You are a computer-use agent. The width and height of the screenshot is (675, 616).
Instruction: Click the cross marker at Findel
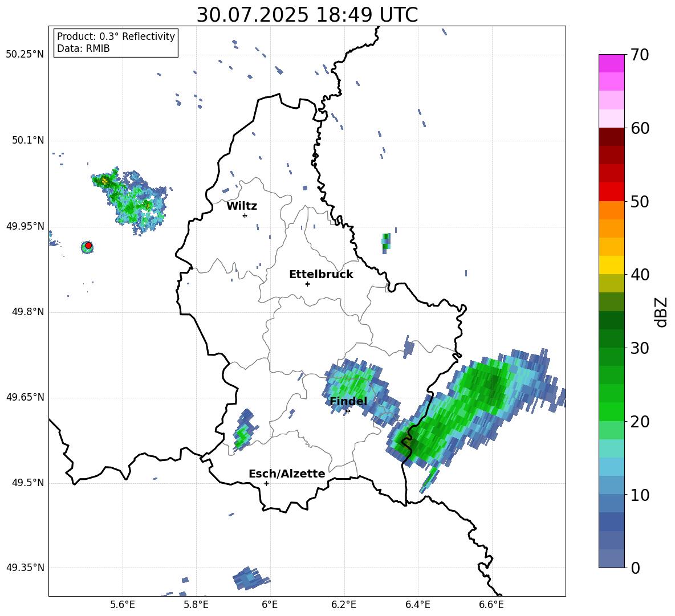point(348,411)
